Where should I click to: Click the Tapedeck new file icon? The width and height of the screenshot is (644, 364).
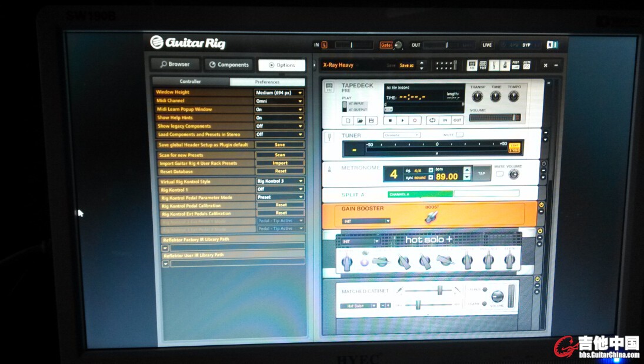(x=348, y=121)
